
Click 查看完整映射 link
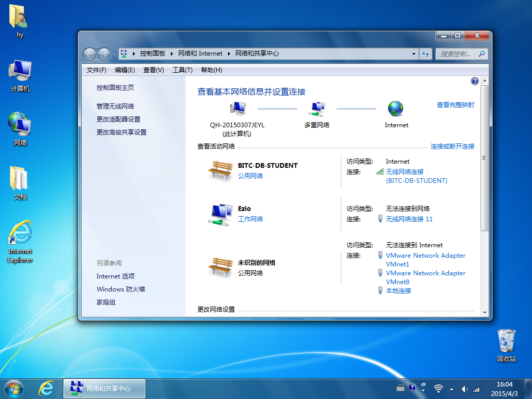[455, 105]
